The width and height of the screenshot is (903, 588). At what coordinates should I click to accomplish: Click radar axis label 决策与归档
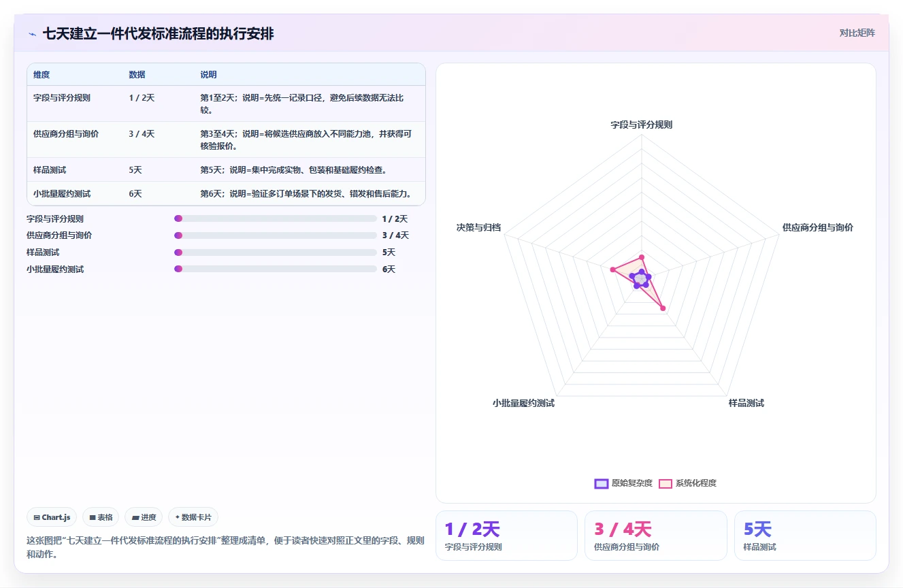(478, 227)
